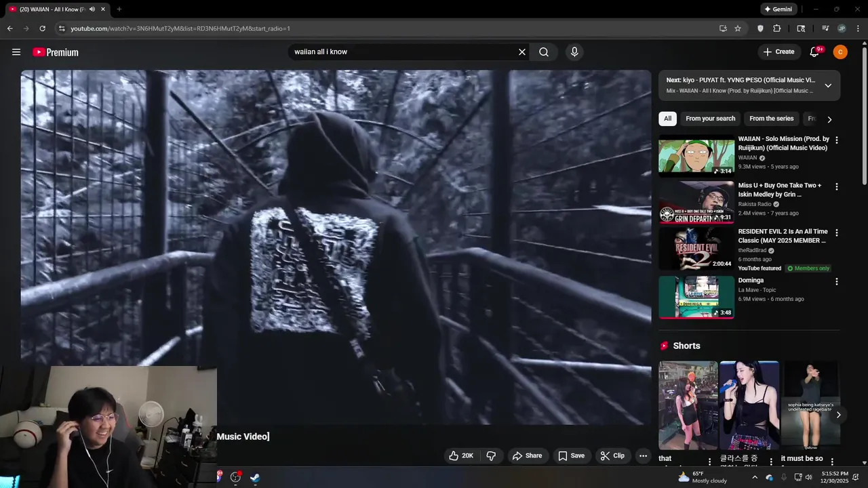This screenshot has height=488, width=868.
Task: Open the orange account avatar menu
Action: pyautogui.click(x=840, y=52)
